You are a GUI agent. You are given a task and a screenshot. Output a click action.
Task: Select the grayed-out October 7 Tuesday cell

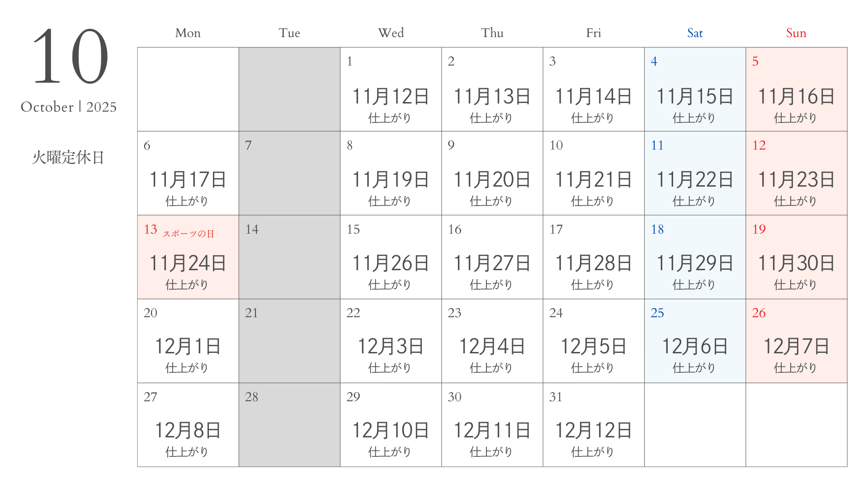[289, 173]
